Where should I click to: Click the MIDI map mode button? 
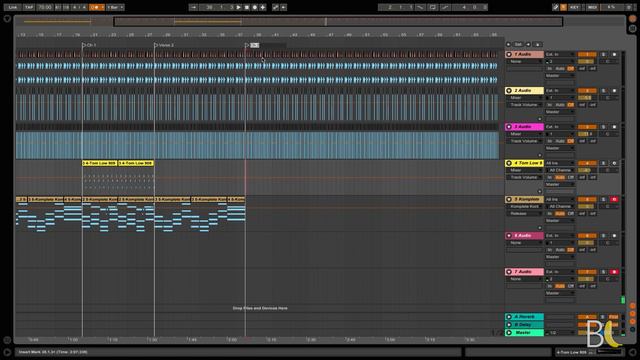point(592,7)
